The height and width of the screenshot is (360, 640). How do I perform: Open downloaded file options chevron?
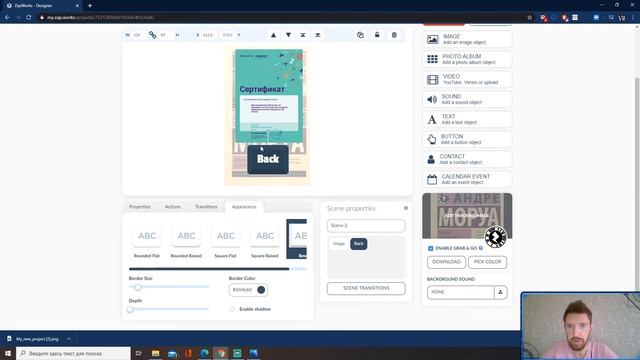tap(69, 339)
